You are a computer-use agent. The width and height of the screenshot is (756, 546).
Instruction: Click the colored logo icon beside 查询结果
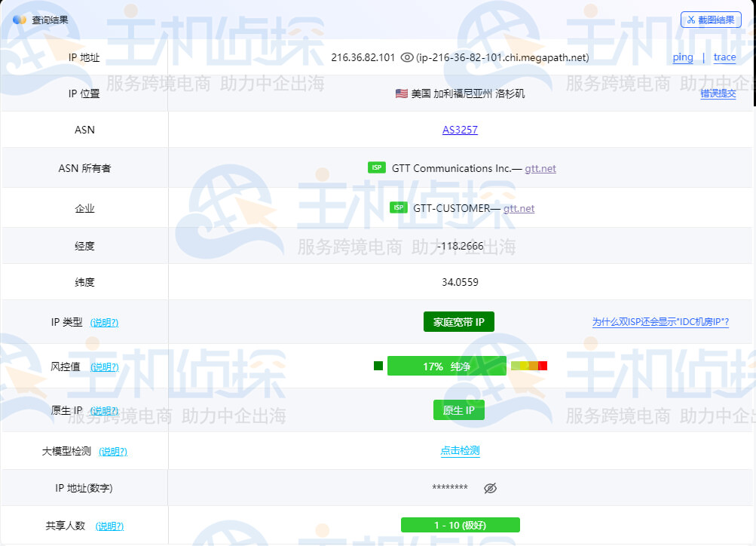tap(18, 20)
